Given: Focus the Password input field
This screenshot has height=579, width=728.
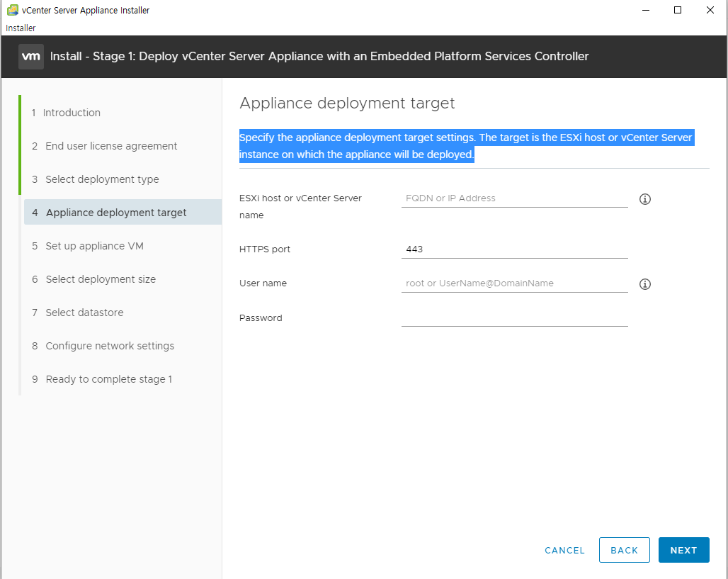Looking at the screenshot, I should (x=514, y=317).
